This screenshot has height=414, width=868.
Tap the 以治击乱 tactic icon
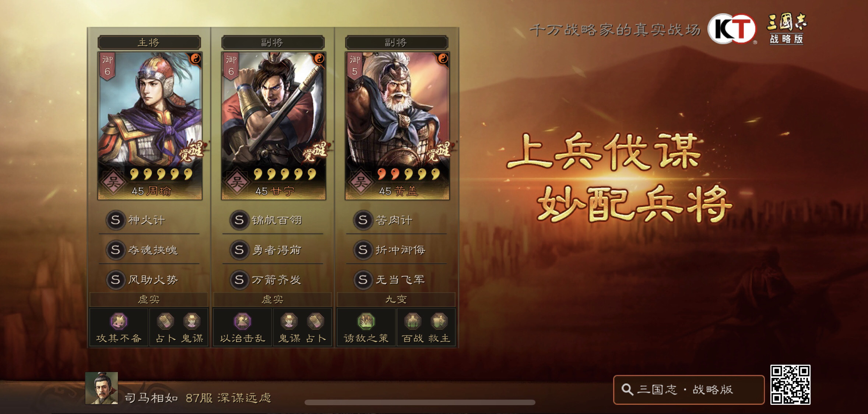[242, 321]
